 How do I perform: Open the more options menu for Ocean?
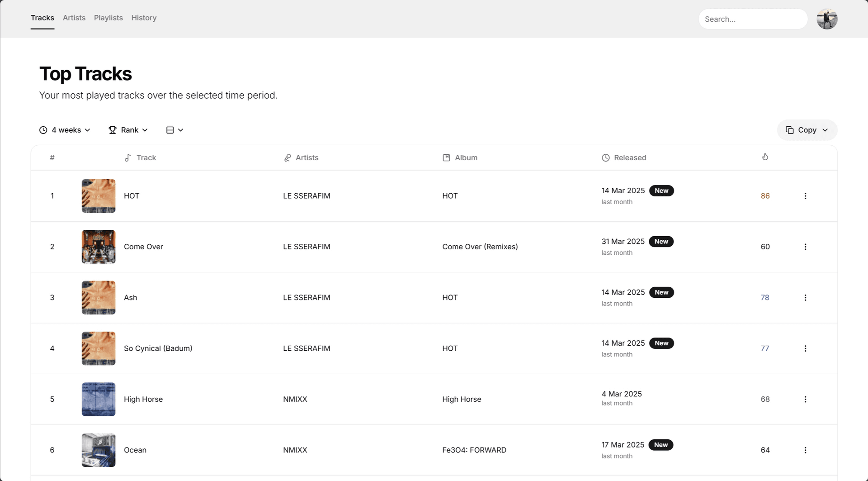[805, 450]
